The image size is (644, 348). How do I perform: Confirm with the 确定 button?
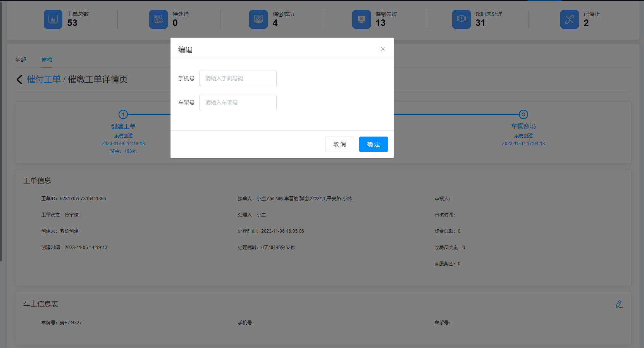[x=373, y=144]
